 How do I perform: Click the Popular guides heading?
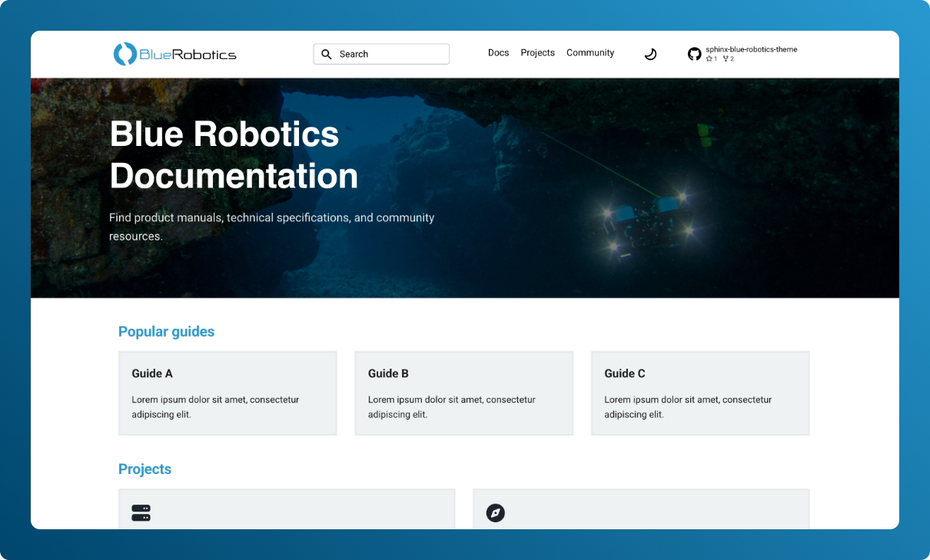click(x=166, y=331)
